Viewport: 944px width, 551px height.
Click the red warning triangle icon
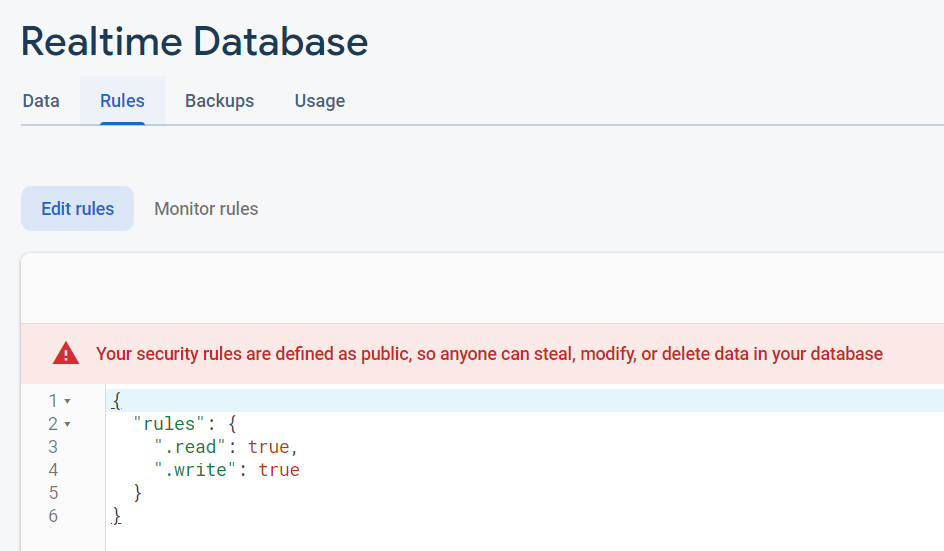coord(66,353)
